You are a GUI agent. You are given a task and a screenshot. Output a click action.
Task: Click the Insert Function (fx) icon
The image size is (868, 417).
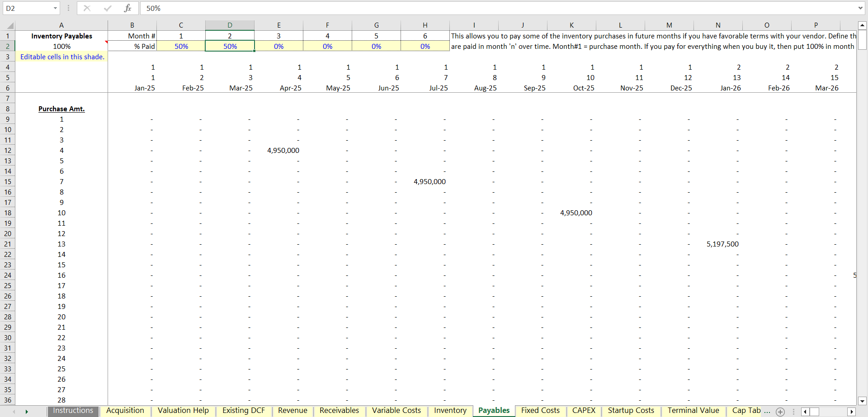128,8
